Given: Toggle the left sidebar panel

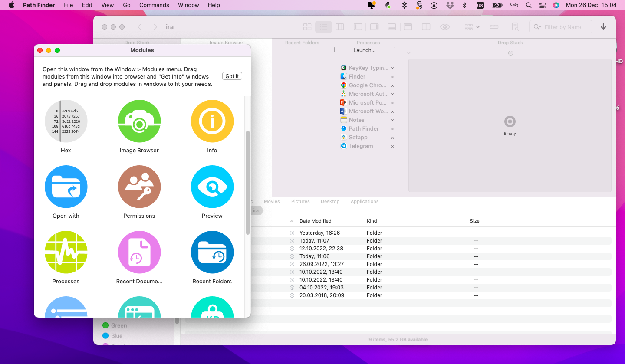Looking at the screenshot, I should click(358, 27).
